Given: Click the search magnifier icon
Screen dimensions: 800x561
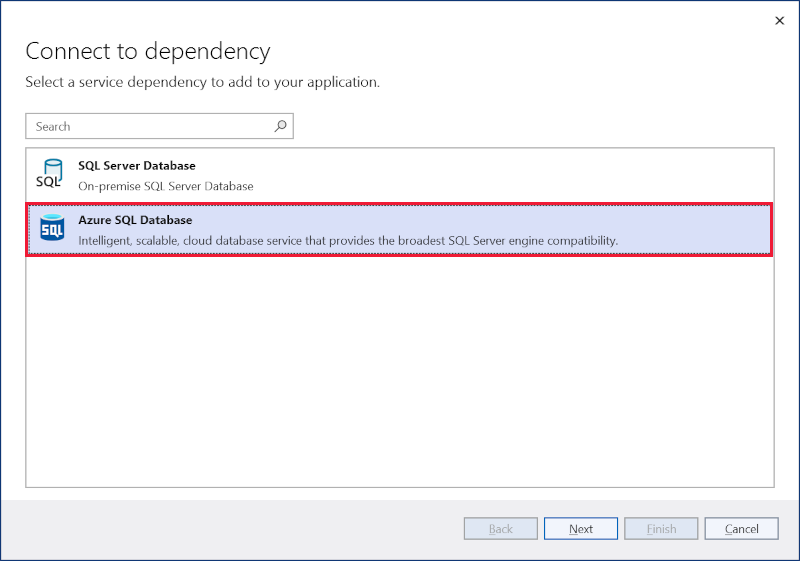Looking at the screenshot, I should tap(280, 126).
